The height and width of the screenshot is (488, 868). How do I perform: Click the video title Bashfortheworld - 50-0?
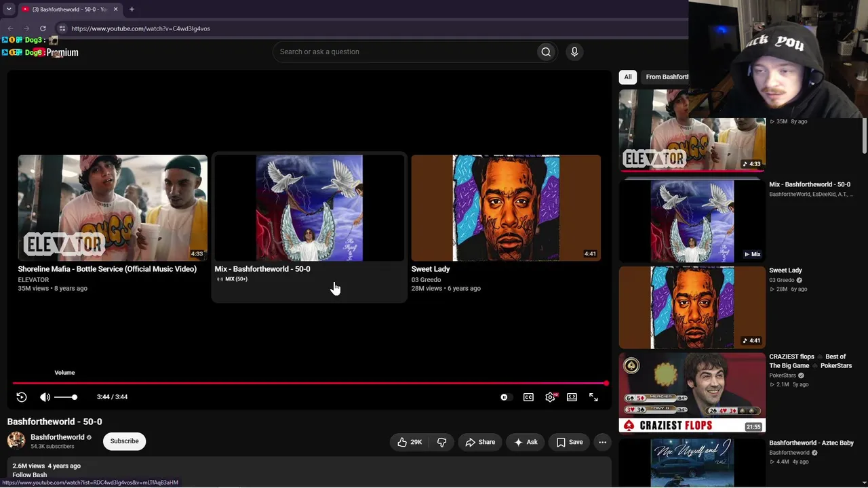[x=55, y=422]
